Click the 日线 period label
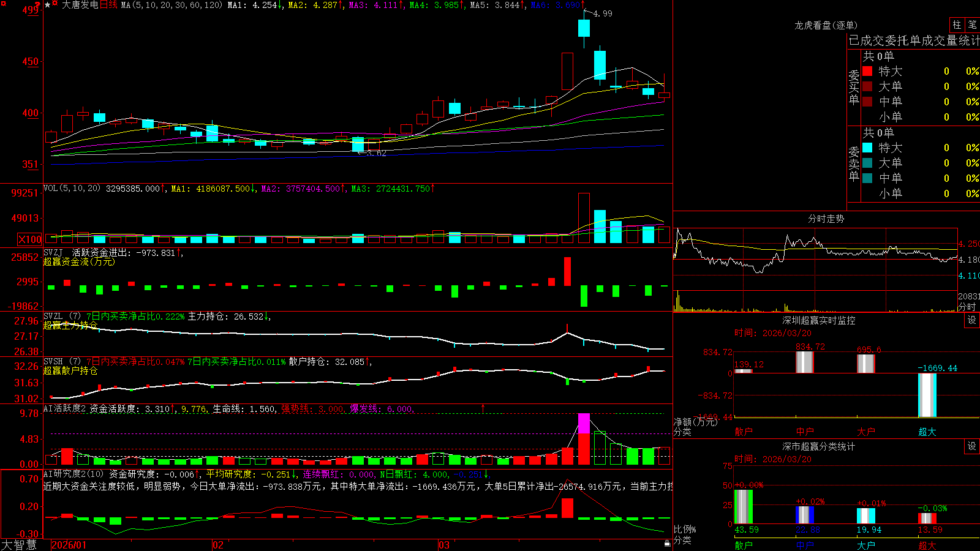The height and width of the screenshot is (551, 980). pos(108,5)
